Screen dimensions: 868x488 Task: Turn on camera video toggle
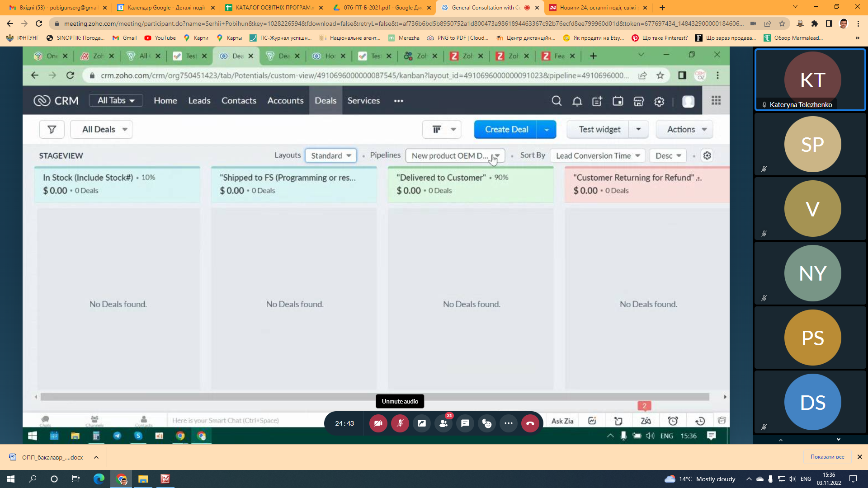[x=378, y=423]
